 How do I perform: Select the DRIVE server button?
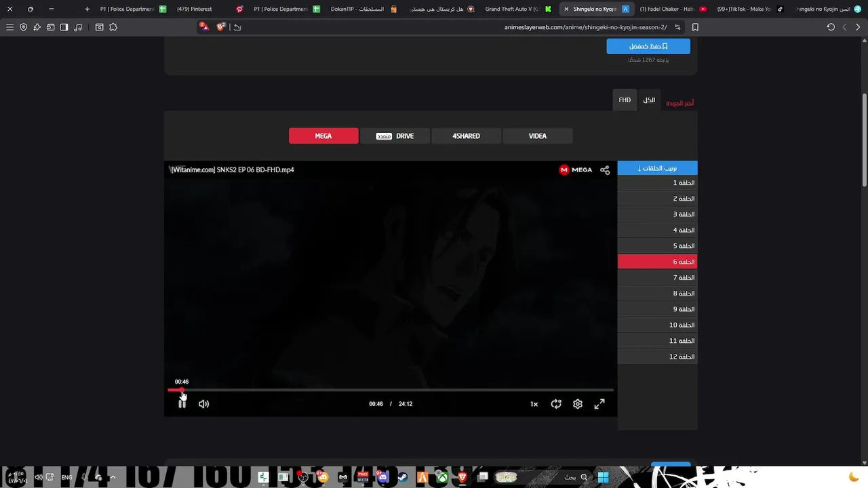[x=395, y=136]
